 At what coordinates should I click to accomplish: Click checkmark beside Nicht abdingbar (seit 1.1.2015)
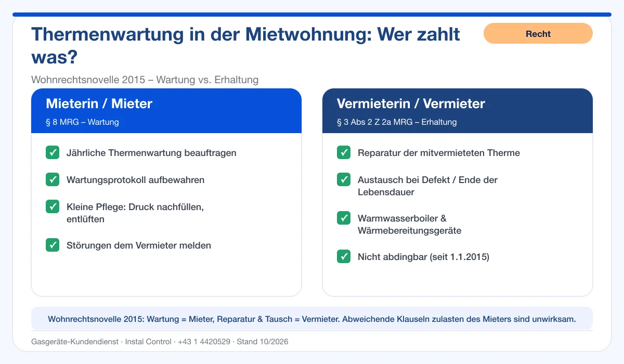[x=344, y=256]
